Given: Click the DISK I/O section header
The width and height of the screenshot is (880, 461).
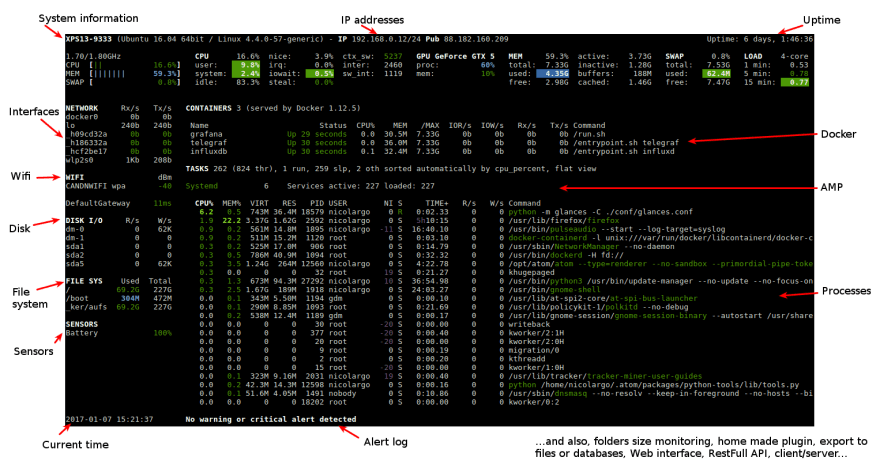Looking at the screenshot, I should click(84, 221).
